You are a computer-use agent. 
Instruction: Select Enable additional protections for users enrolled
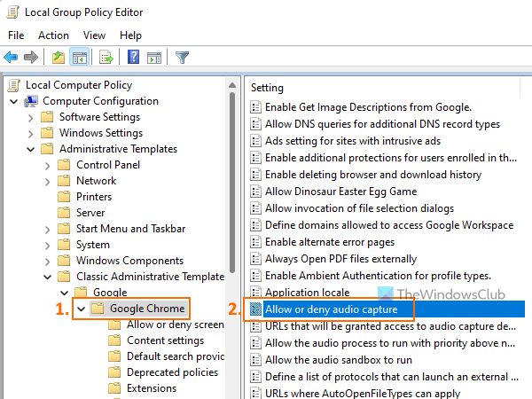coord(391,158)
